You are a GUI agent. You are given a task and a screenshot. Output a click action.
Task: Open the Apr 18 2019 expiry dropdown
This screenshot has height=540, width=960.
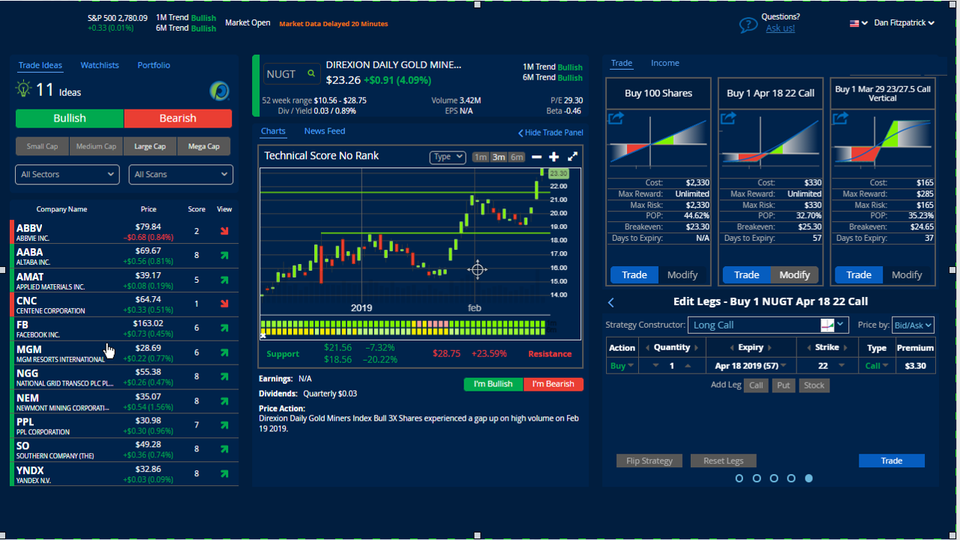751,366
